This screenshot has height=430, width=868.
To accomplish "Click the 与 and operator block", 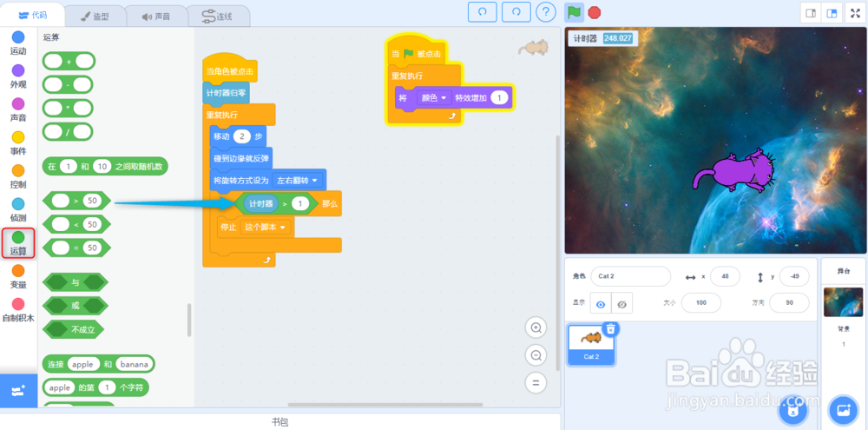I will pos(76,282).
